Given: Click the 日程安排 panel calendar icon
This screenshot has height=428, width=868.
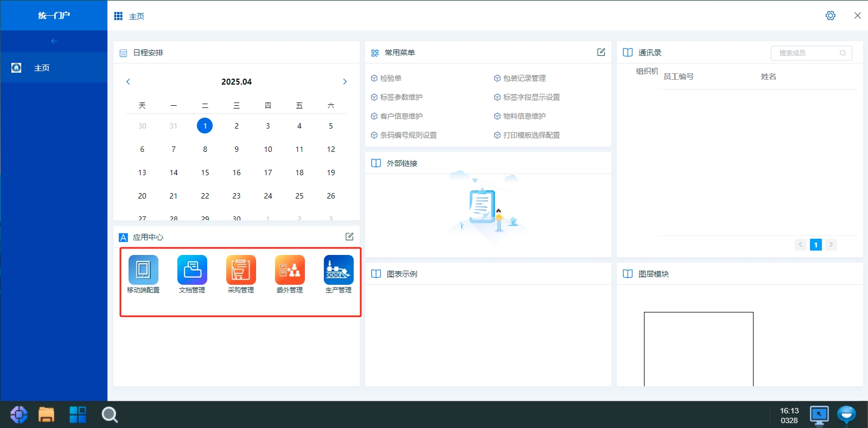Looking at the screenshot, I should (x=123, y=53).
